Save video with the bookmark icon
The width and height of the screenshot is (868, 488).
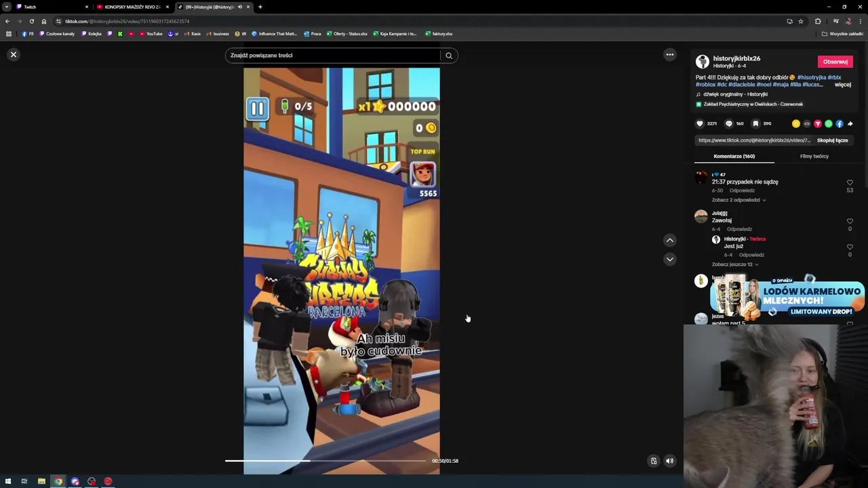click(x=755, y=124)
